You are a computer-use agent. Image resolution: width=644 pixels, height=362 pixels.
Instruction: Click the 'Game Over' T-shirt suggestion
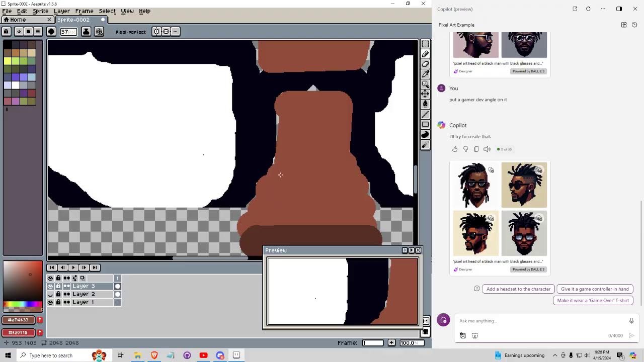pos(593,300)
